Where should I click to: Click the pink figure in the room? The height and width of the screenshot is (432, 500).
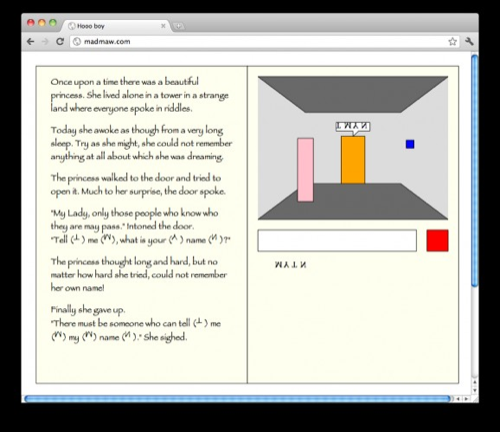305,170
